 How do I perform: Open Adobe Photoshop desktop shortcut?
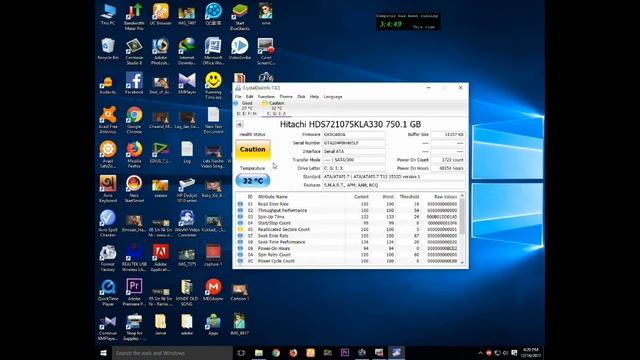click(160, 52)
